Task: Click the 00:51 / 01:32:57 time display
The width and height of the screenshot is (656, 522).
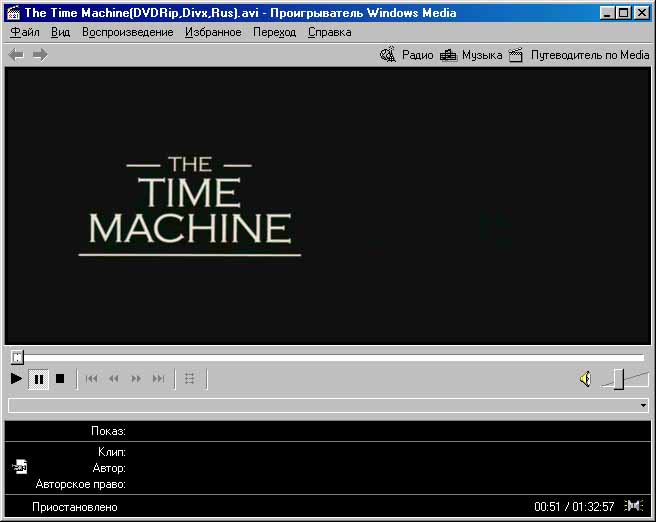Action: [x=574, y=507]
